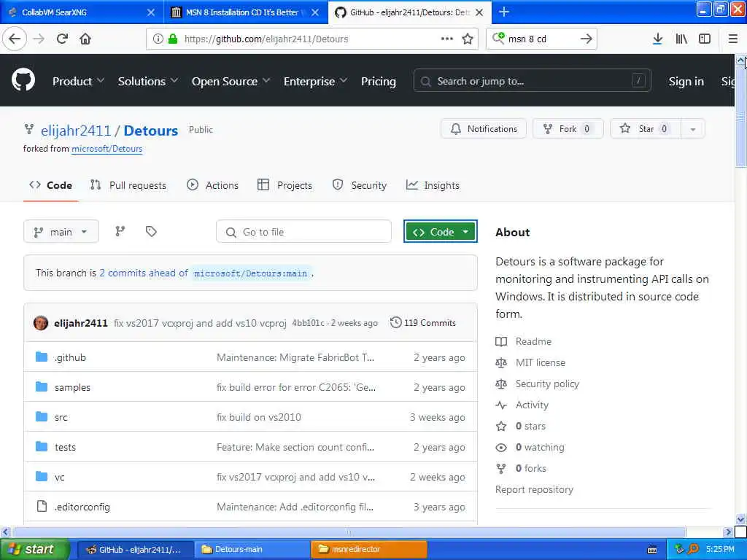Open the elijahr2411 owner profile link

tap(76, 131)
